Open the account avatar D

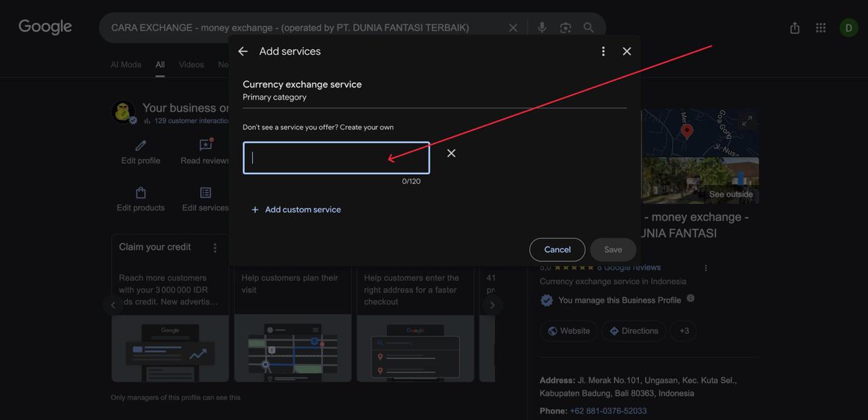point(848,28)
